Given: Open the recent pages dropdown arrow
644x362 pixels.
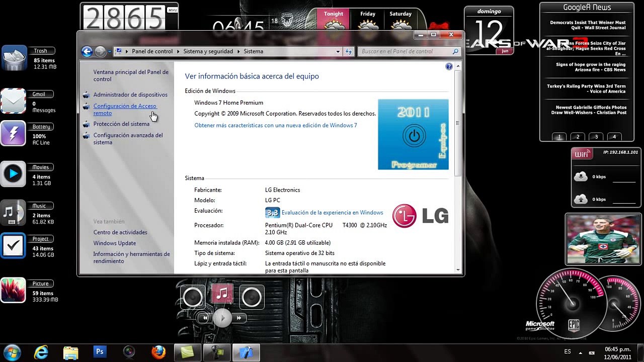Looking at the screenshot, I should pos(109,51).
